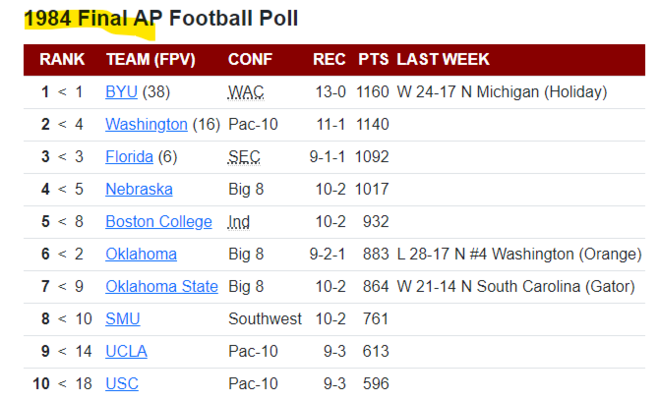This screenshot has width=660, height=400.
Task: Open the Washington team link
Action: click(x=146, y=124)
